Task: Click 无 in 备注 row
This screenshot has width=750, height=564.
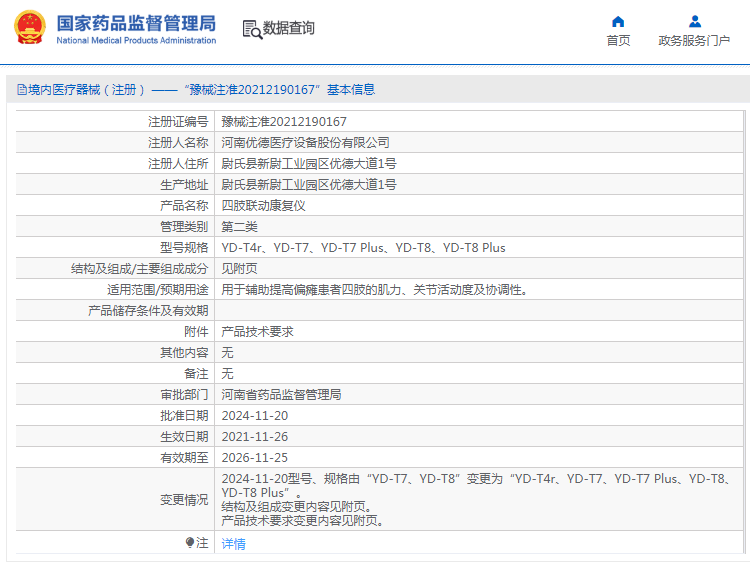Action: [227, 374]
